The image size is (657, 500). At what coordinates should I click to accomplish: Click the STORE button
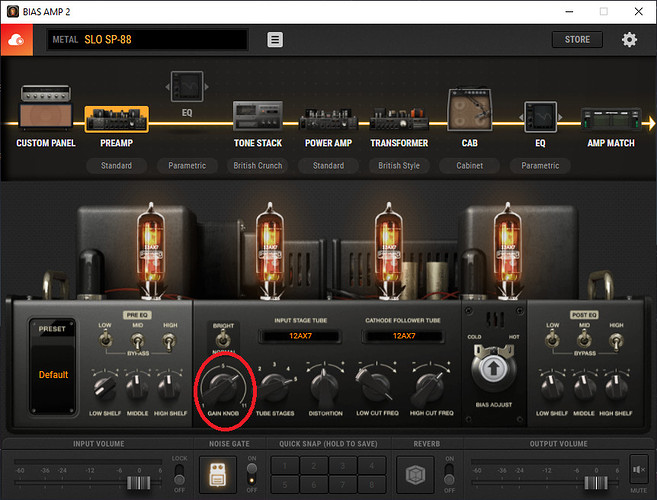coord(577,39)
